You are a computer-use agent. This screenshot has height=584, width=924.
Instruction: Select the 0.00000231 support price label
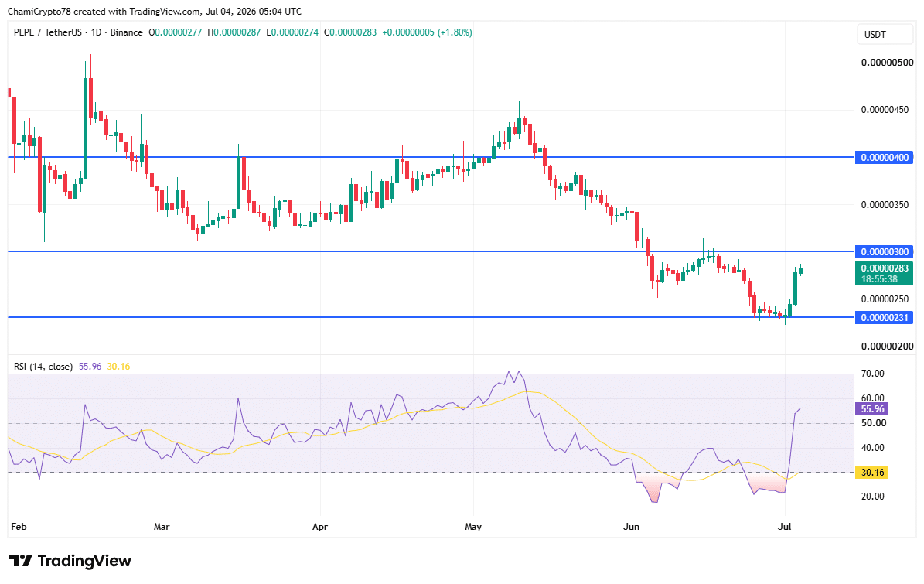click(884, 318)
